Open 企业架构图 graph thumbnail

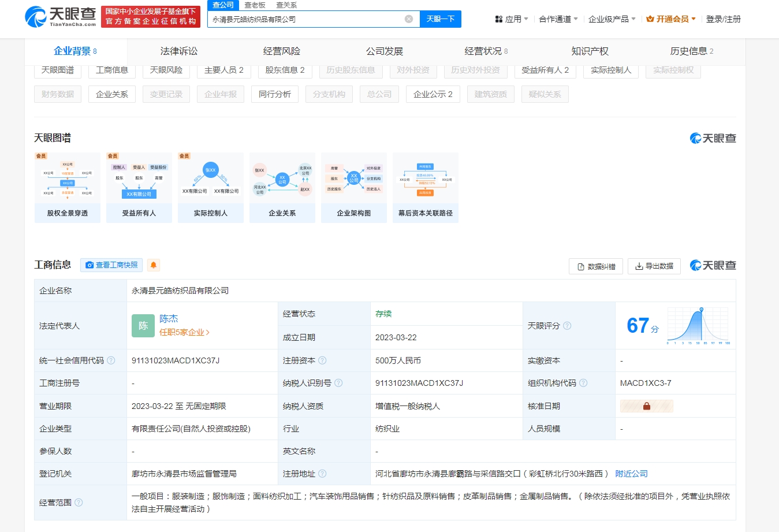coord(354,188)
